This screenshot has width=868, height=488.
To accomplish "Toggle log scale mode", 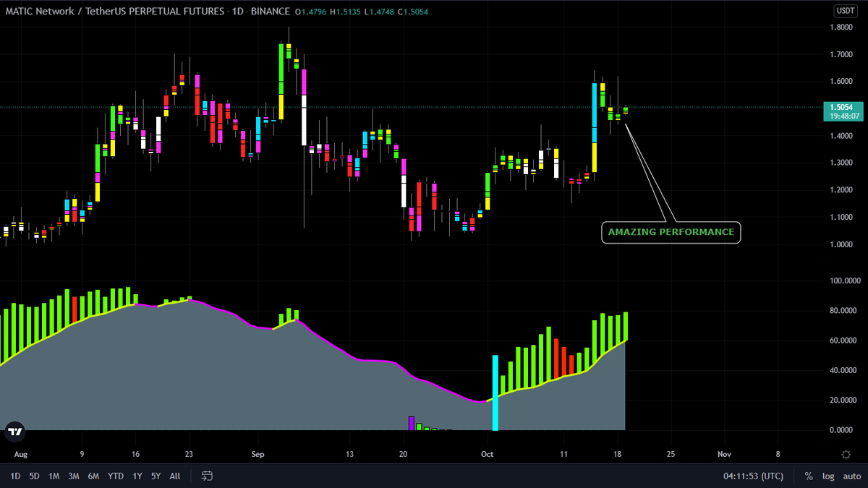I will tap(828, 476).
